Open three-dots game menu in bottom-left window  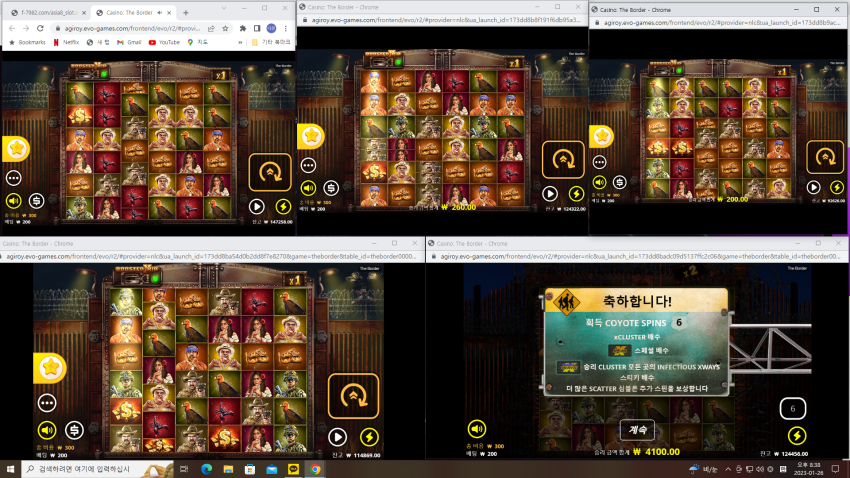pos(47,403)
